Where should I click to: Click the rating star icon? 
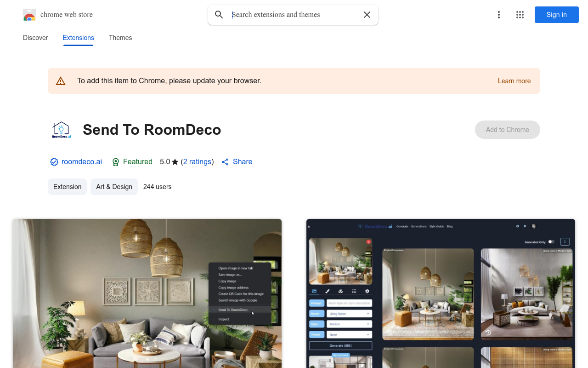(x=175, y=162)
